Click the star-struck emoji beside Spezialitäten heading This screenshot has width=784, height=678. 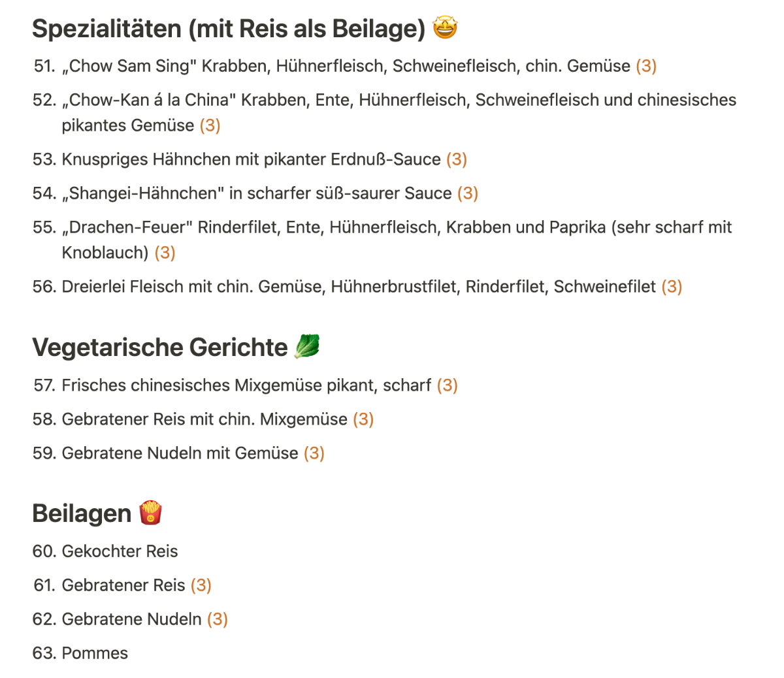[445, 27]
